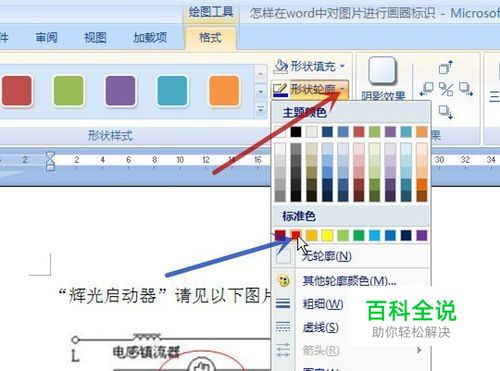Screen dimensions: 500x371
Task: Pick the tan theme color swatch
Action: pyautogui.click(x=312, y=132)
